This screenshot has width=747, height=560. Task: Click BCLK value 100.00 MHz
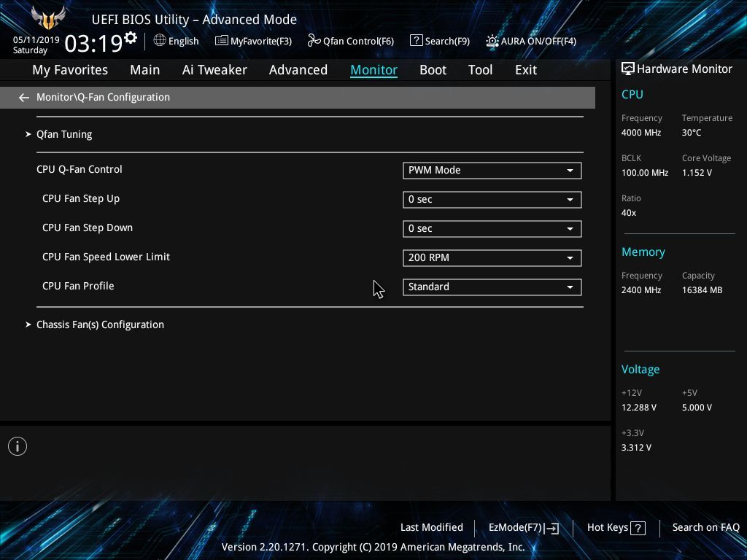(x=645, y=173)
